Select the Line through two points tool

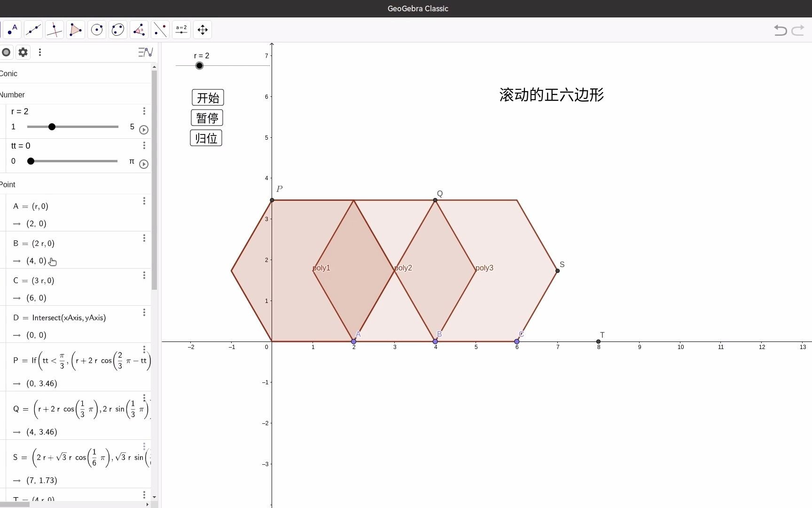click(x=33, y=30)
